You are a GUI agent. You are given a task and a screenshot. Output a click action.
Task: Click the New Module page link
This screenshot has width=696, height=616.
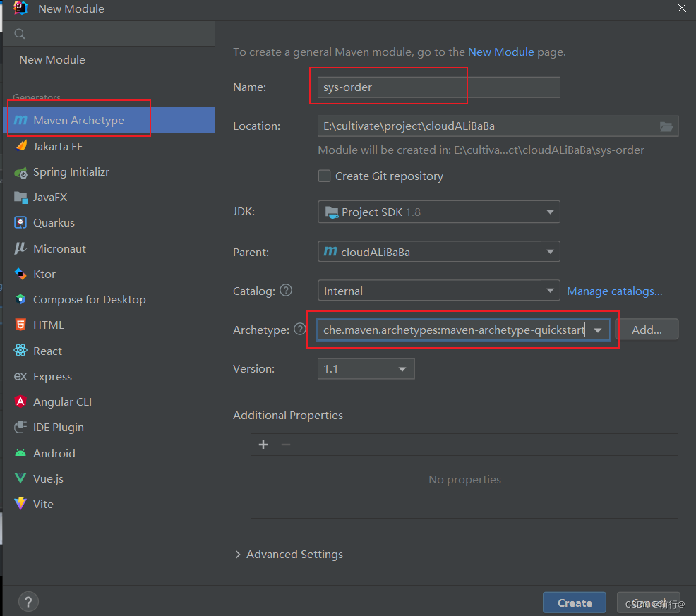pyautogui.click(x=500, y=52)
